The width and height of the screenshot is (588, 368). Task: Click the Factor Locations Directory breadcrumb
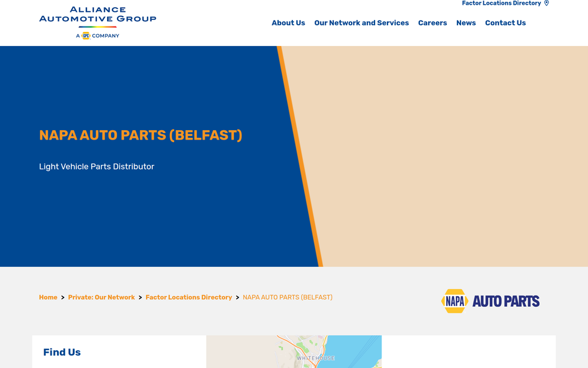pos(189,297)
